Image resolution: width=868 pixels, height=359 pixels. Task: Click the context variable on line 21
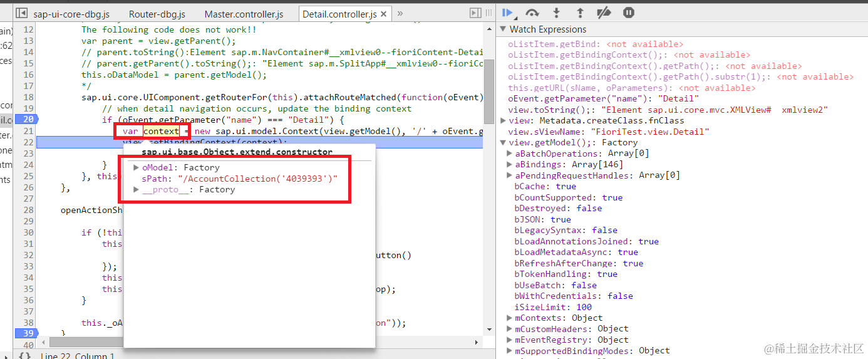pos(161,131)
